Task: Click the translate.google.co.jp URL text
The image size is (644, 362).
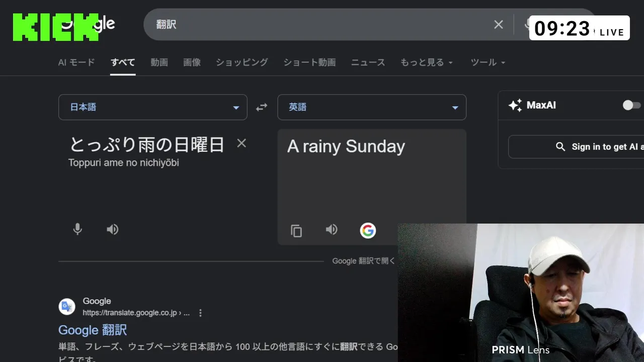Action: (x=136, y=313)
